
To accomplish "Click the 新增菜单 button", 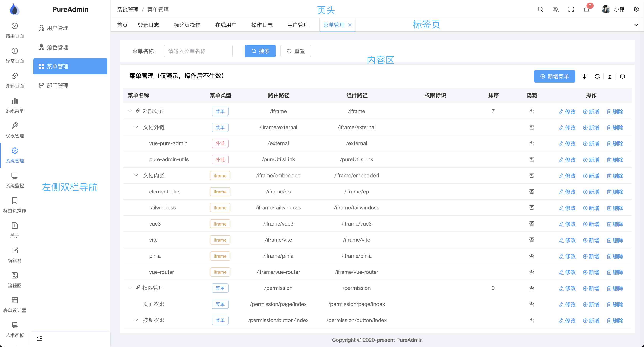I will (554, 76).
